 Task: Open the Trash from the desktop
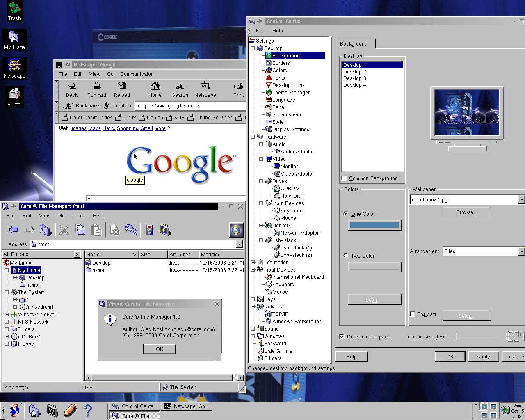(14, 11)
